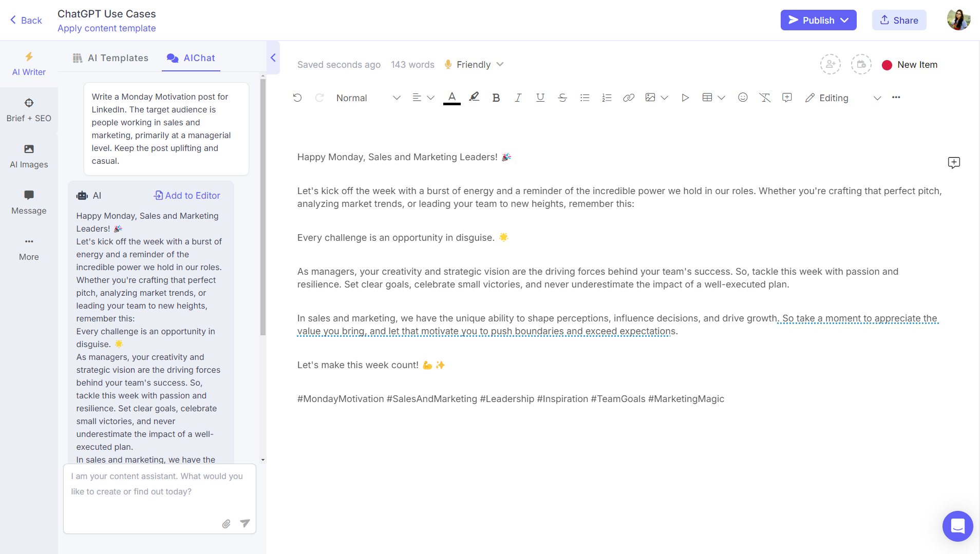Viewport: 980px width, 554px height.
Task: Select the AI Writer tool in the sidebar
Action: pyautogui.click(x=29, y=64)
